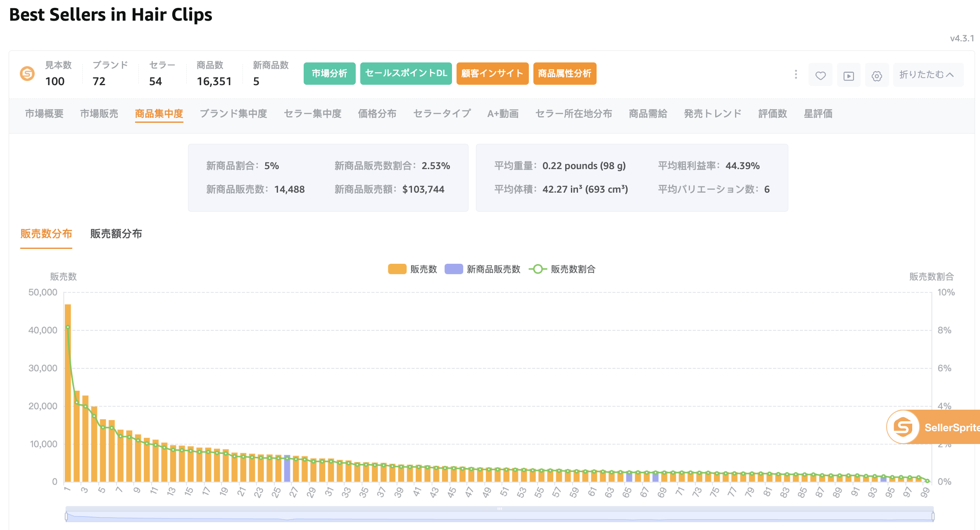Click 新商品販売額 value $103,744

(423, 189)
